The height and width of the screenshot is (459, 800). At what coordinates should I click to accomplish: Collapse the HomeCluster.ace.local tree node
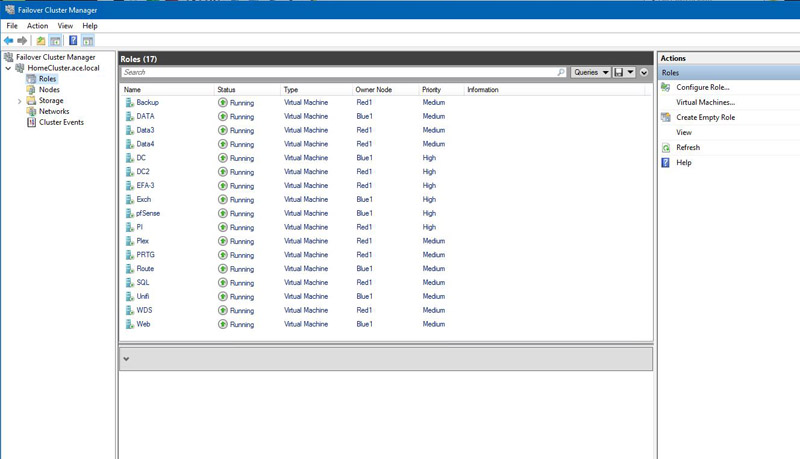(x=8, y=68)
